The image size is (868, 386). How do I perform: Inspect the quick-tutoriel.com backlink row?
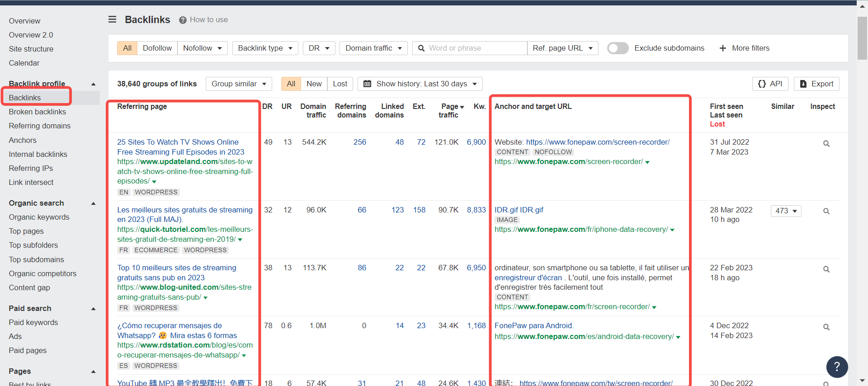pos(826,211)
